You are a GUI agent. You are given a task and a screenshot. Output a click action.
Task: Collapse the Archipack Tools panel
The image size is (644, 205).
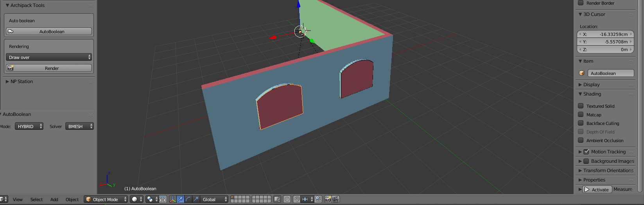point(7,5)
